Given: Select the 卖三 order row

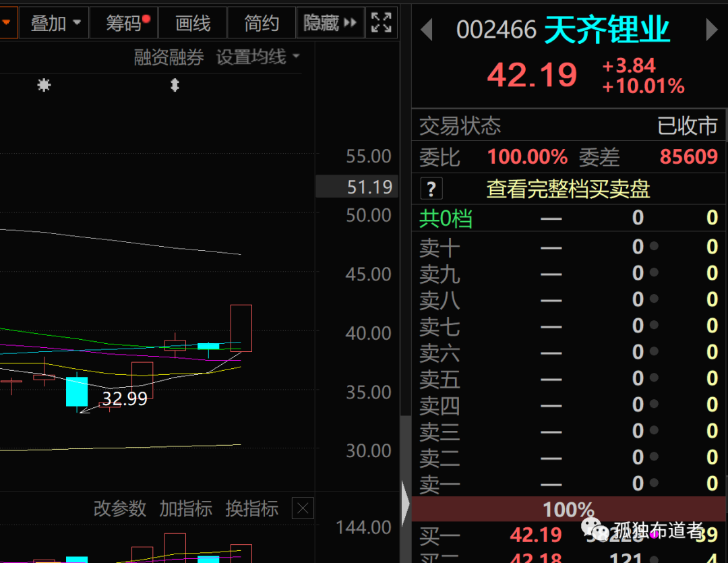Looking at the screenshot, I should [569, 431].
